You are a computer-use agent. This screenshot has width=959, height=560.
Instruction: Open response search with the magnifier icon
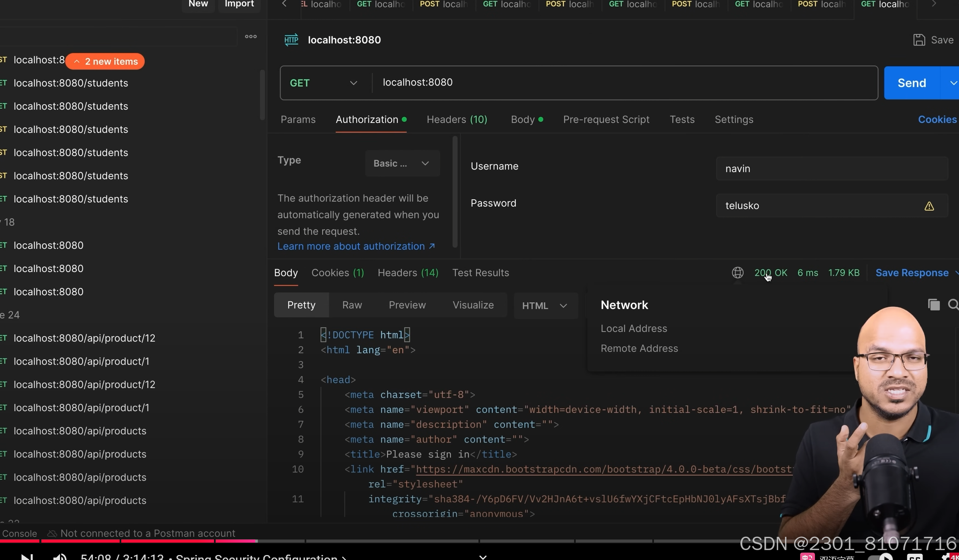click(954, 304)
